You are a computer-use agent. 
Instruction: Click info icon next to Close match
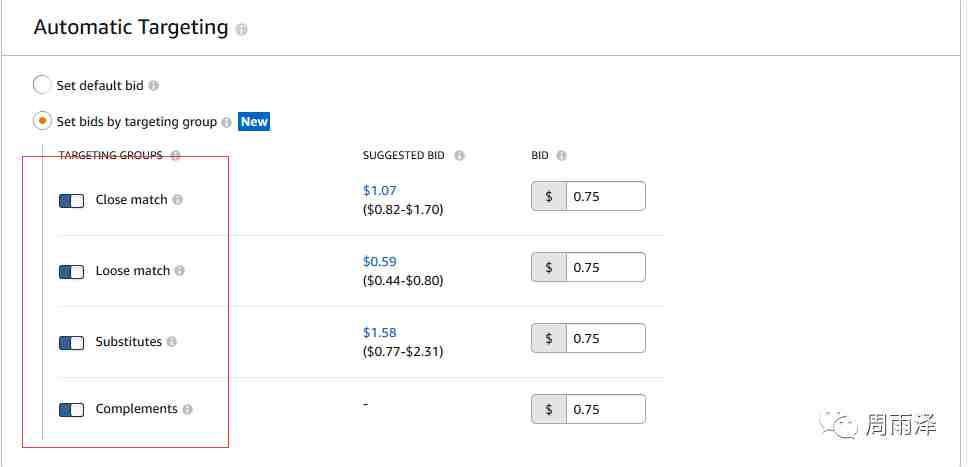(178, 200)
